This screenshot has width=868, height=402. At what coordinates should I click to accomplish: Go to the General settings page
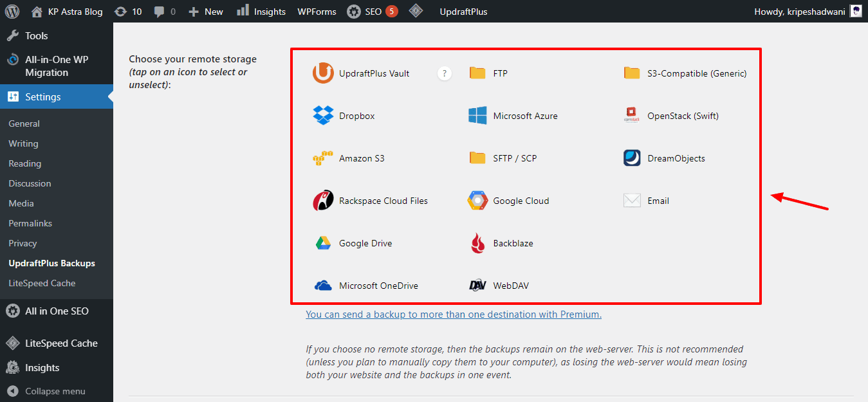pos(24,123)
